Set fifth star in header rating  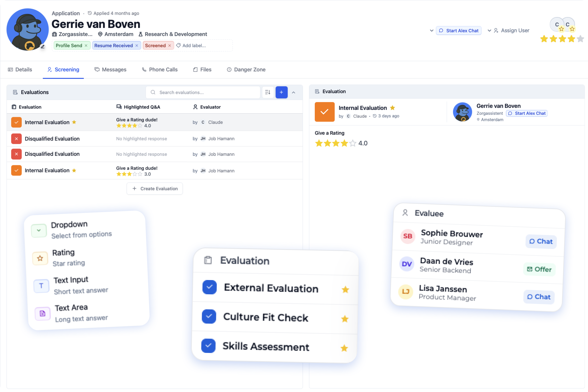tap(580, 39)
